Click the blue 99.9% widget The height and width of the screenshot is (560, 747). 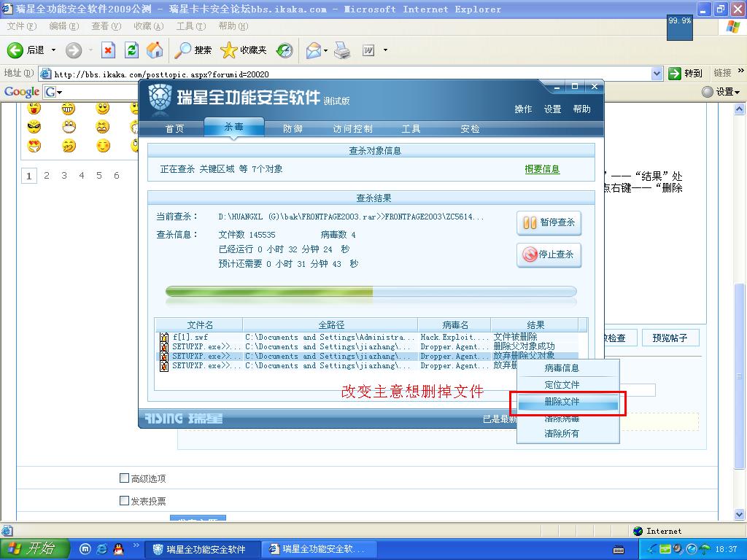[x=680, y=27]
